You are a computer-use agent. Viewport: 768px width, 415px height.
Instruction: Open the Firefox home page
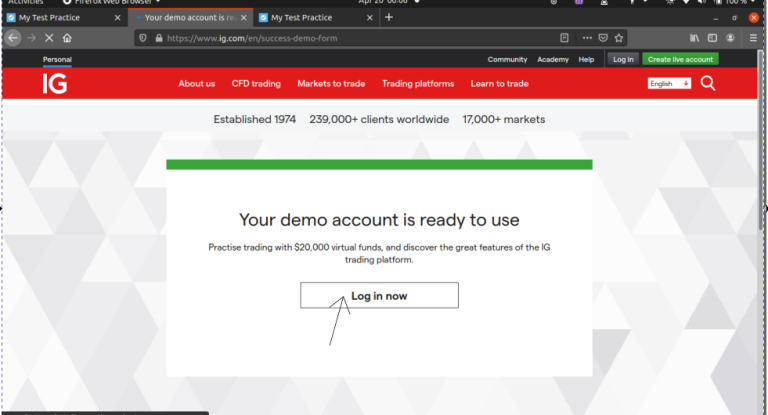(67, 38)
